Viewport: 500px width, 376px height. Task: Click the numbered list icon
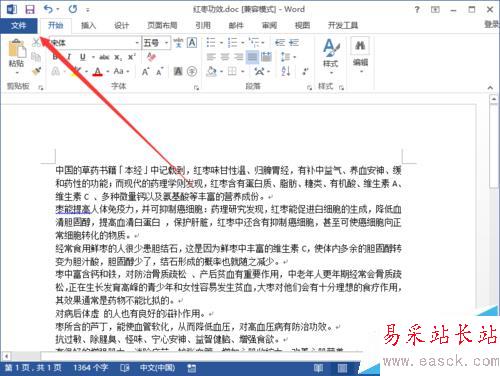tap(232, 43)
